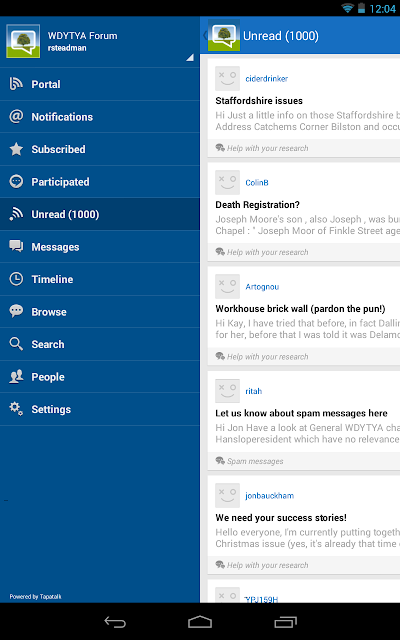Go to Browse menu entry
The height and width of the screenshot is (640, 400).
[x=100, y=312]
